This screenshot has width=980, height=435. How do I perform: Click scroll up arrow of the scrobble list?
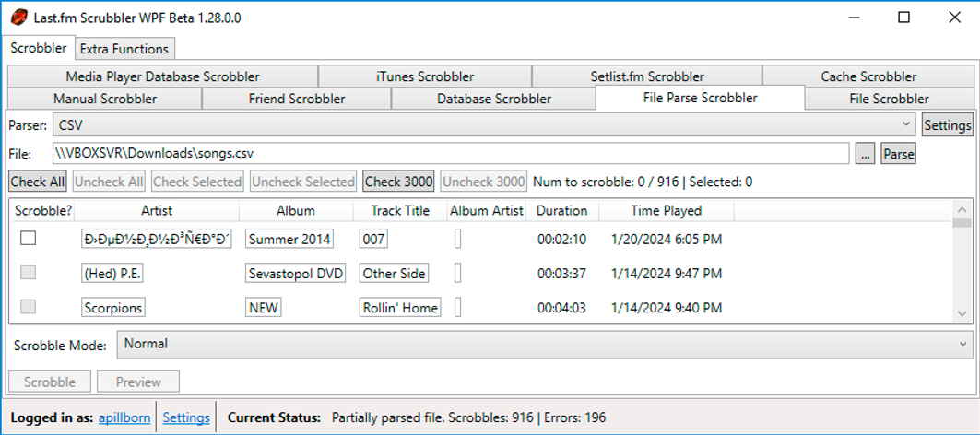(x=962, y=209)
